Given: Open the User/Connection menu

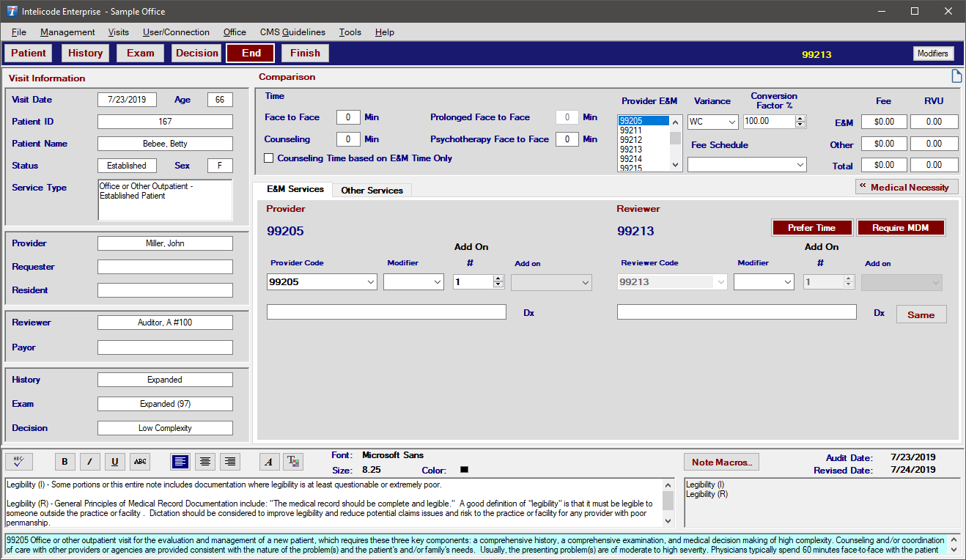Looking at the screenshot, I should click(x=176, y=32).
